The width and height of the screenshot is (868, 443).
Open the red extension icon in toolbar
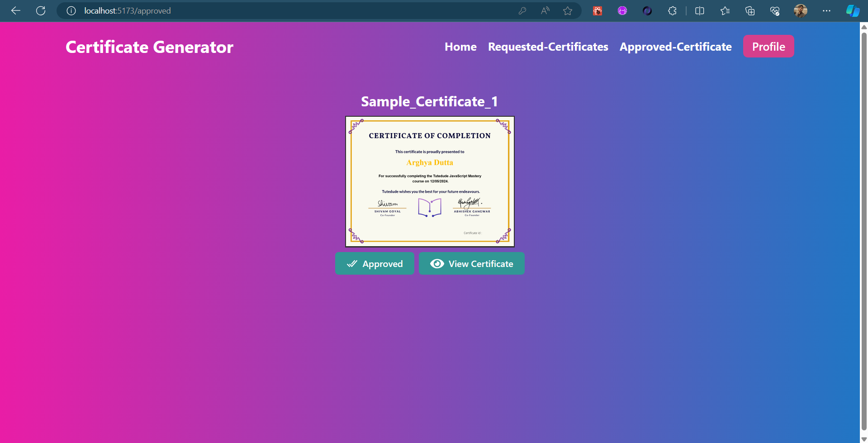click(598, 11)
